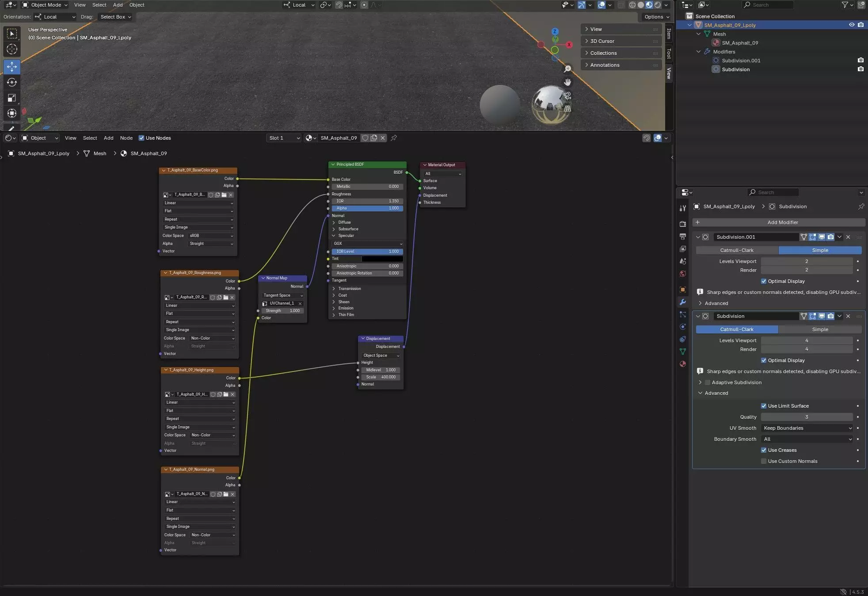Open the Slot 1 material slot dropdown
868x596 pixels.
pos(284,138)
